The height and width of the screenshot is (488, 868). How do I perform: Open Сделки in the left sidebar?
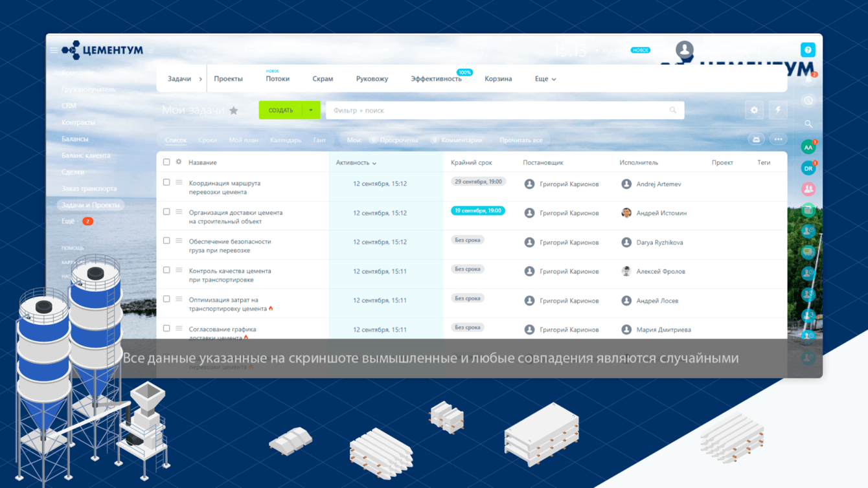click(x=73, y=172)
